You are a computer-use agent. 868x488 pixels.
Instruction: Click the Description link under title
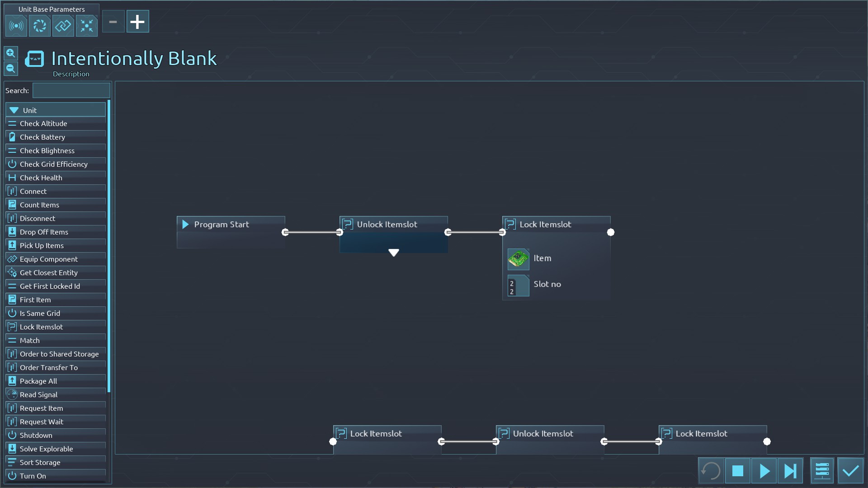coord(71,74)
